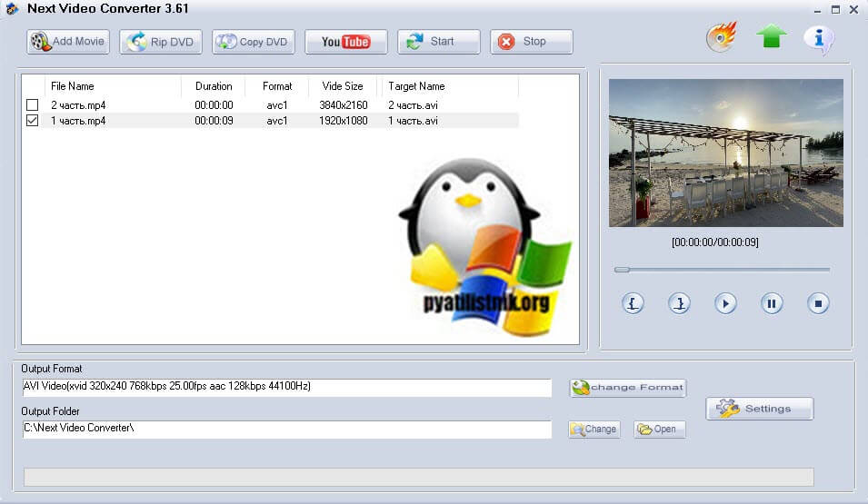Click the Output Folder path field
The height and width of the screenshot is (504, 868).
(x=286, y=429)
